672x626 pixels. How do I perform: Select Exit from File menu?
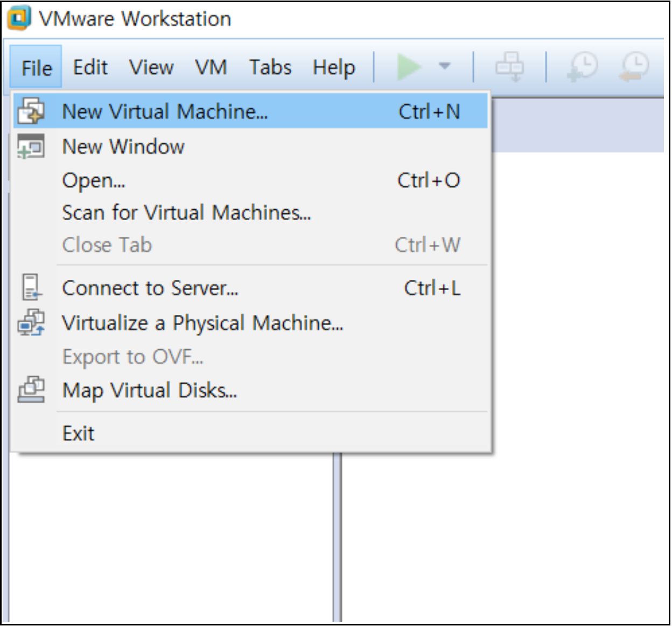click(250, 433)
